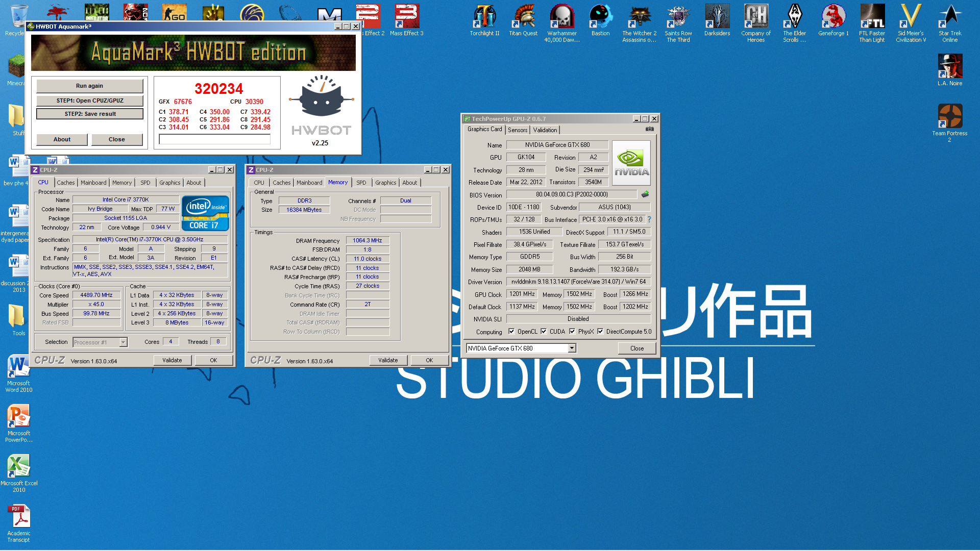Click the PCI-E bus interface question mark
Screen dimensions: 980x551
click(649, 219)
